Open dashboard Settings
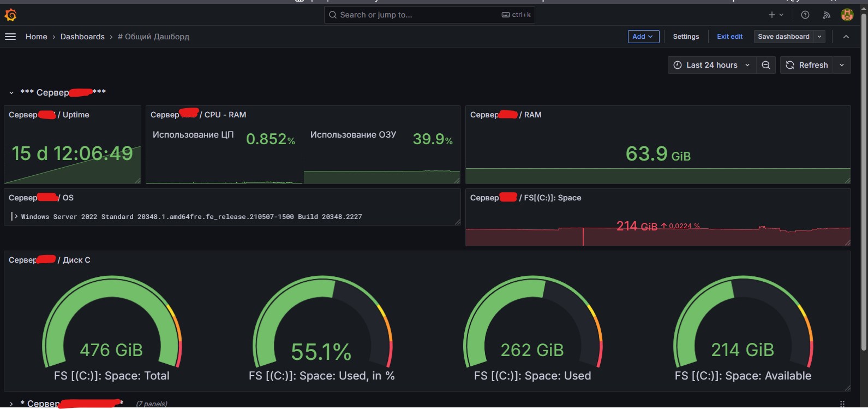Image resolution: width=868 pixels, height=409 pixels. click(x=686, y=37)
